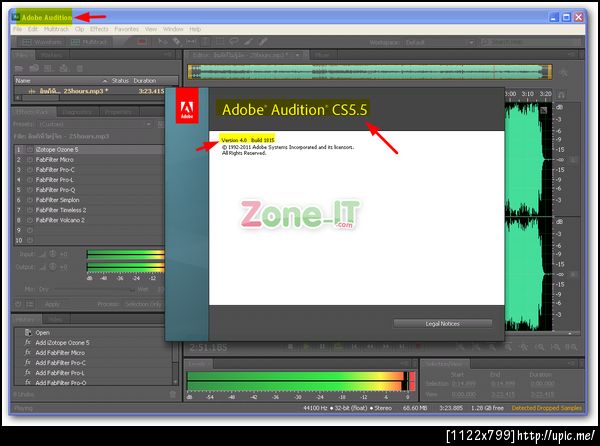Open the Editor file tab dropdown arrow
The height and width of the screenshot is (446, 600).
(x=297, y=55)
